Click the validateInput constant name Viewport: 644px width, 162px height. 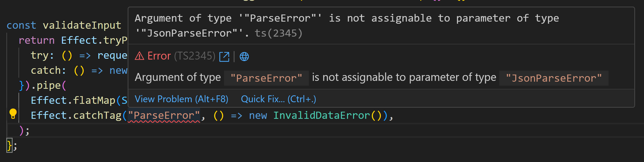[x=82, y=26]
